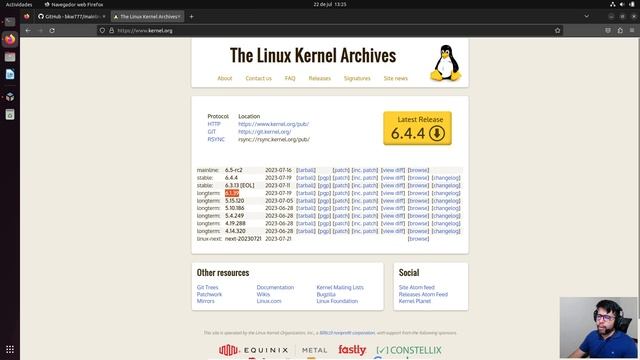Click the tracking protection shield icon

point(102,31)
